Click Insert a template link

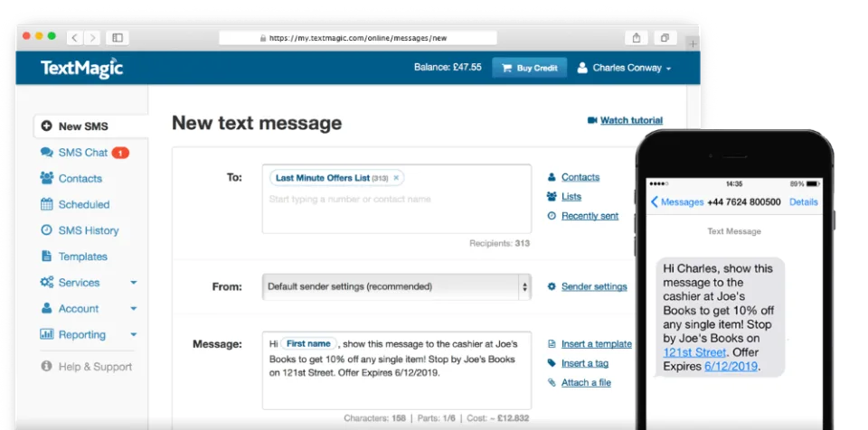tap(596, 343)
